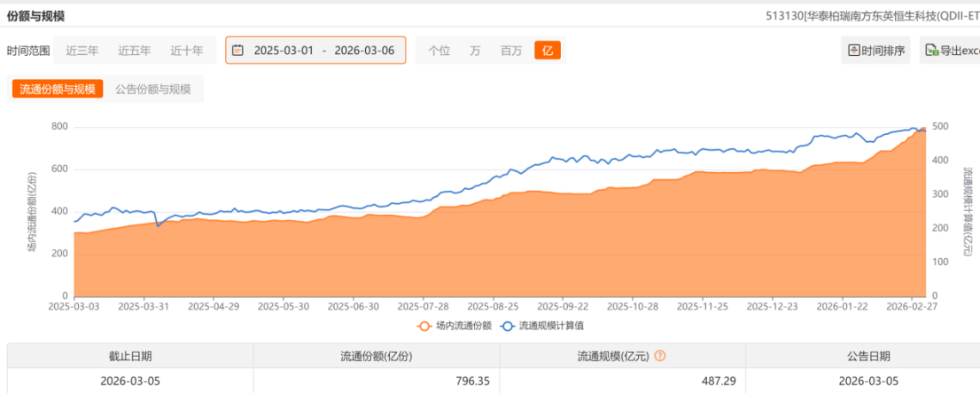Click the orange 场内流通份额 legend marker
This screenshot has width=980, height=393.
[x=425, y=326]
